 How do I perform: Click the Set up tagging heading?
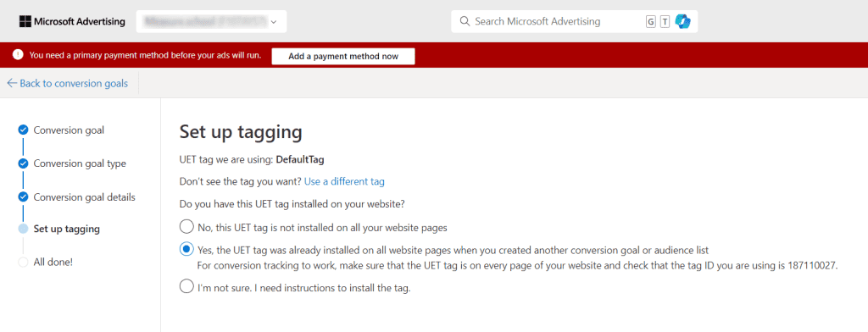(x=241, y=133)
